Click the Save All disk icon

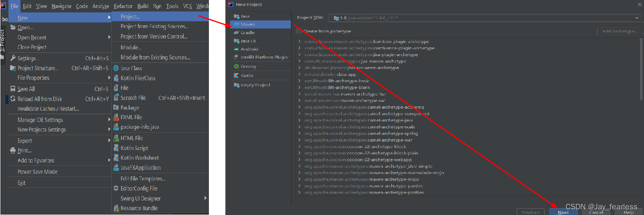pyautogui.click(x=13, y=89)
